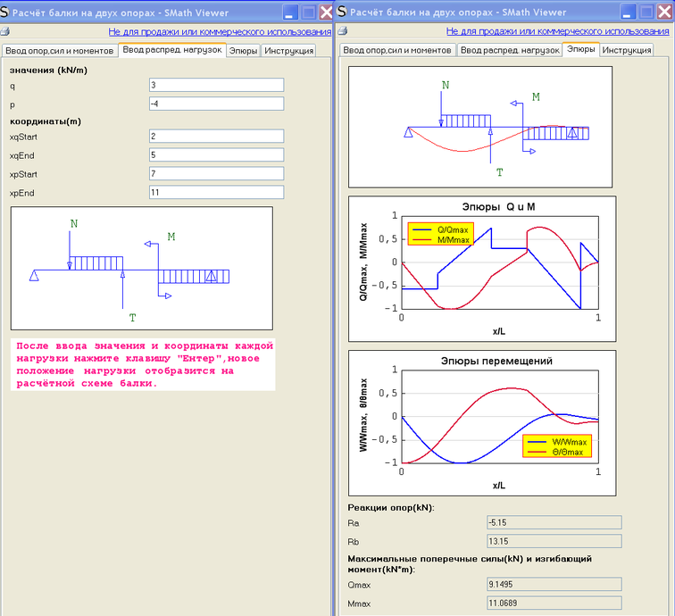
Task: Open the 'Инструкция' tab in right window
Action: click(626, 51)
